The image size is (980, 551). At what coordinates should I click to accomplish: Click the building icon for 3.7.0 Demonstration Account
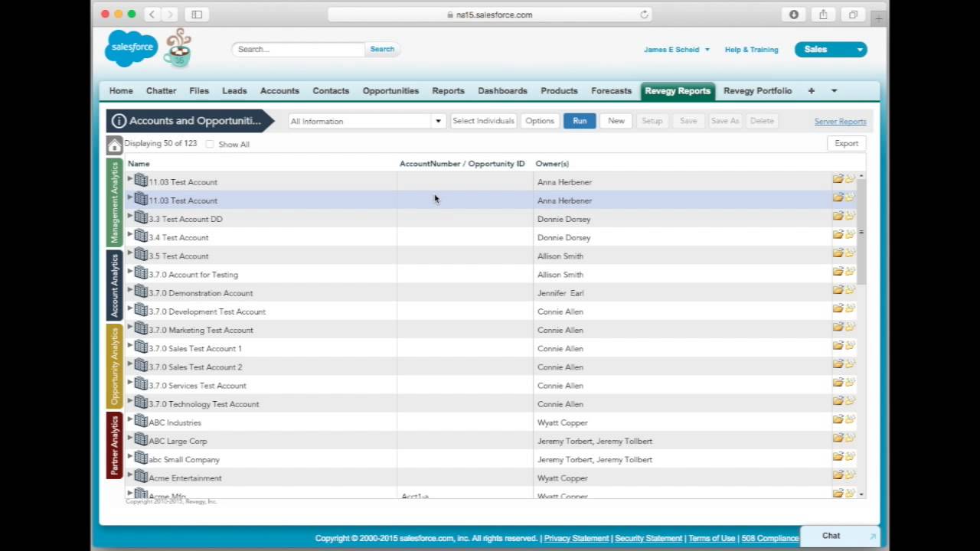coord(141,292)
